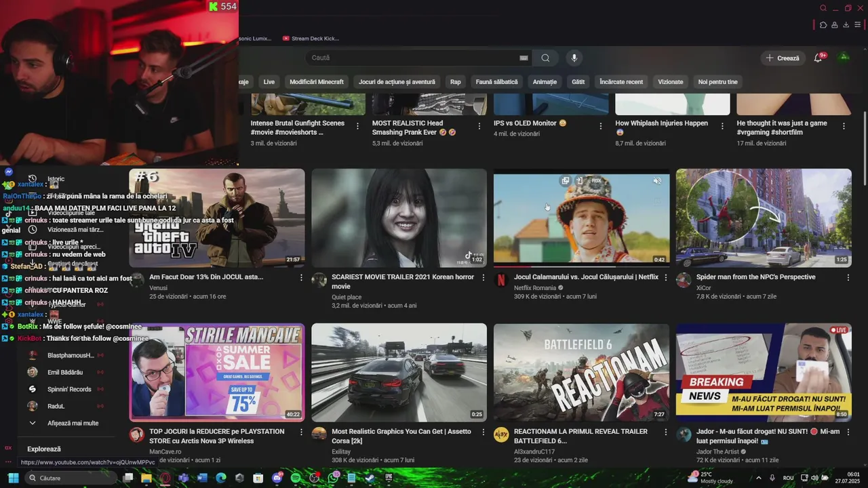This screenshot has height=488, width=868.
Task: Open options for Assetto Corsa video
Action: pyautogui.click(x=484, y=432)
